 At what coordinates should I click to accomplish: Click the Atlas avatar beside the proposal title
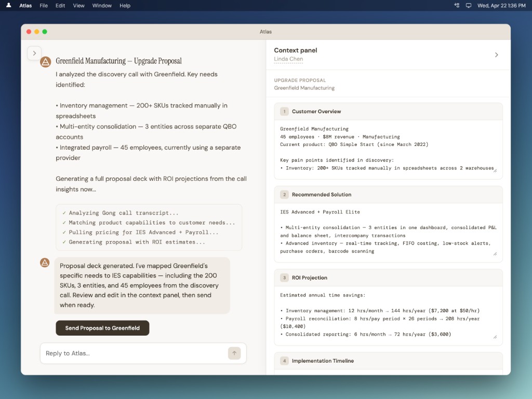pos(46,62)
